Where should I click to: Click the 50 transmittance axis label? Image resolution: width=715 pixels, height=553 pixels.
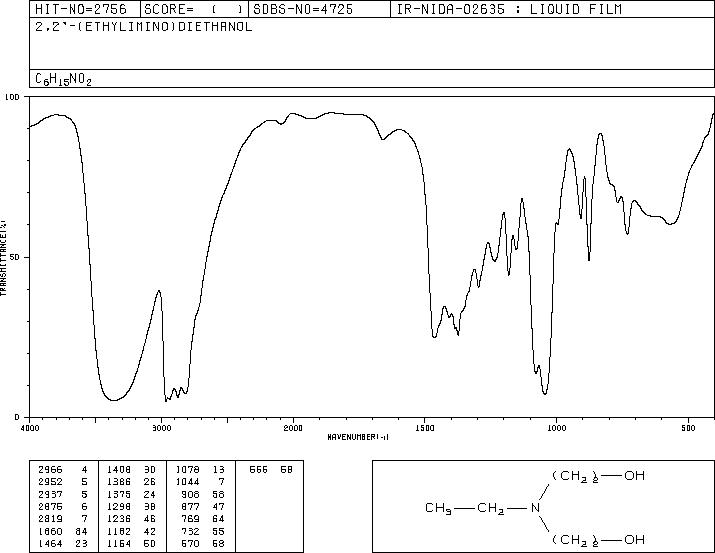[x=15, y=257]
